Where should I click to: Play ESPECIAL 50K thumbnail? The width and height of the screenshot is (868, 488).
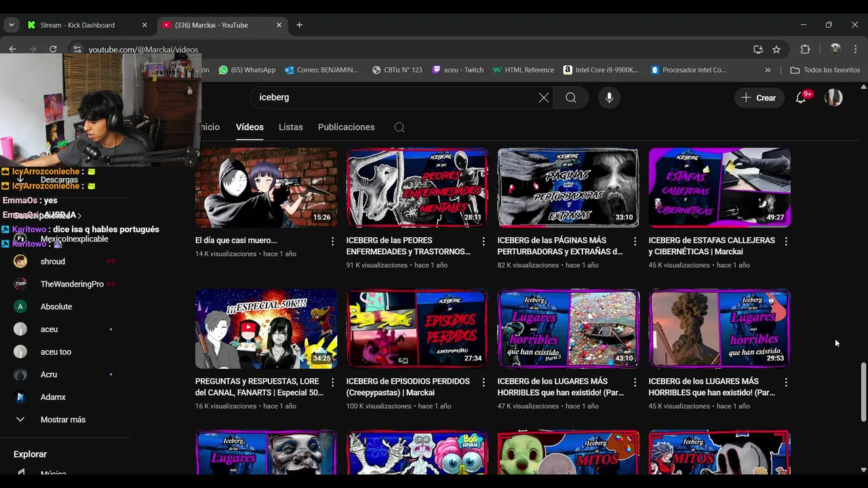266,329
